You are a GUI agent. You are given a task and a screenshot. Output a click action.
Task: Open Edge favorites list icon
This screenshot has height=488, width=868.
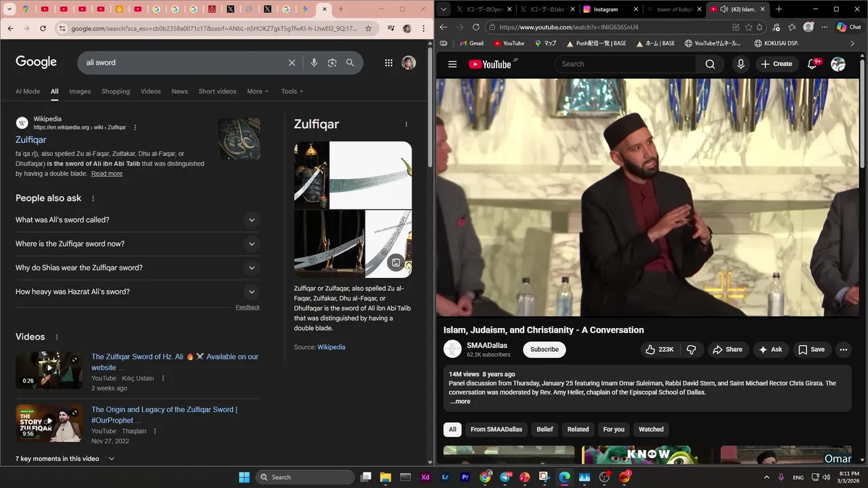click(792, 27)
